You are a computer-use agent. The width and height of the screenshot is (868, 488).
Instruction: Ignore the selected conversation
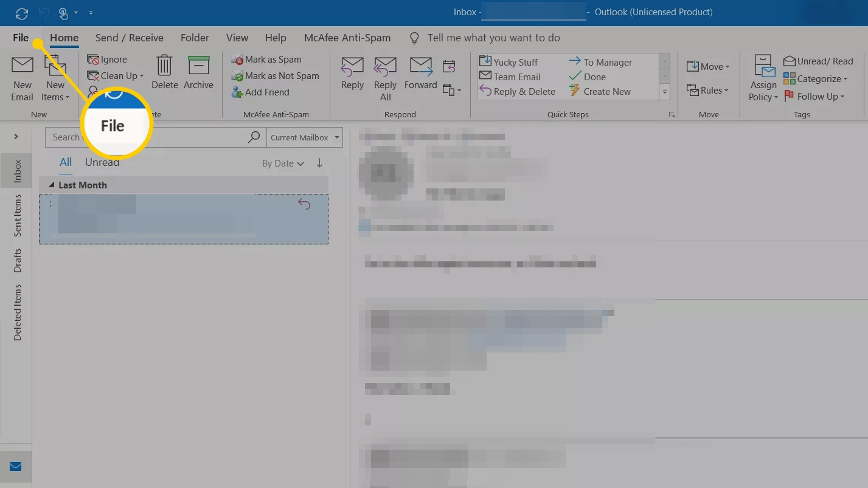tap(107, 60)
